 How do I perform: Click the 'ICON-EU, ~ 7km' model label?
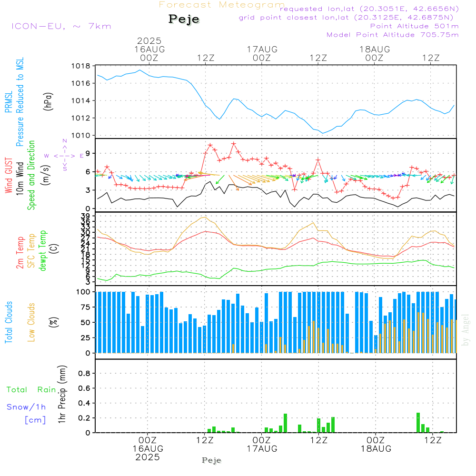(x=61, y=26)
